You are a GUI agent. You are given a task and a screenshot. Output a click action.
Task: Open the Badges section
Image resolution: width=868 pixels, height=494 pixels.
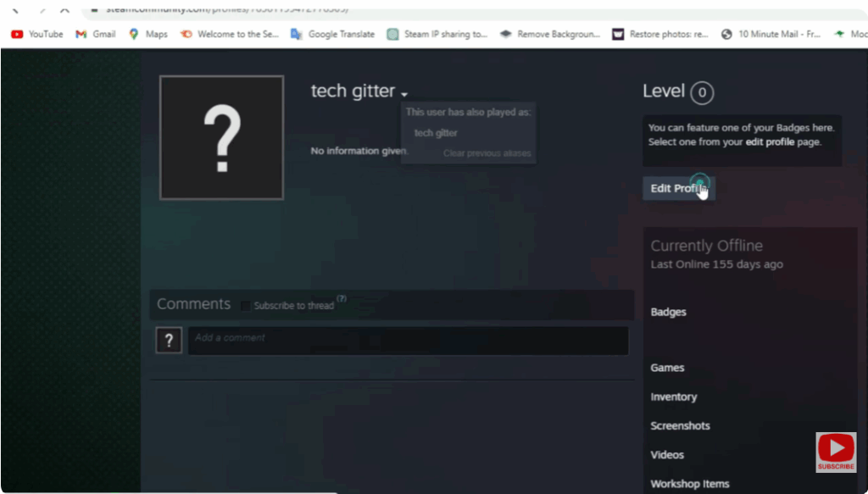tap(668, 312)
